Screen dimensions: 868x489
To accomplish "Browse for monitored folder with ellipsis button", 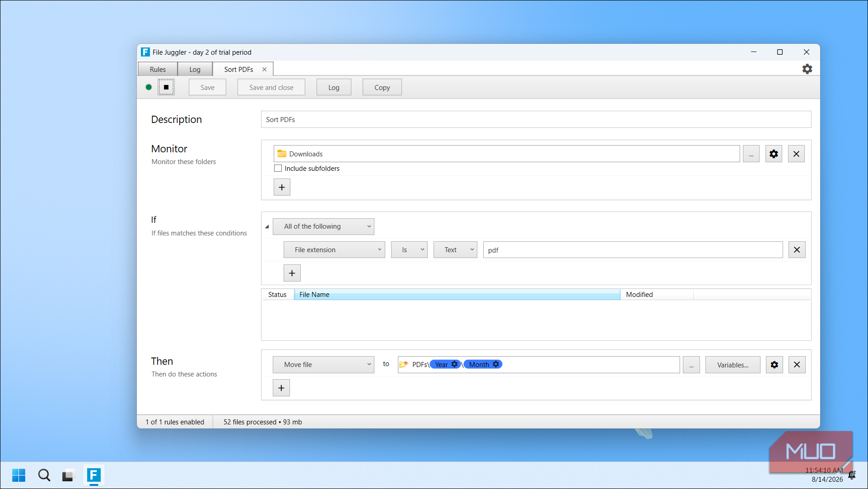I will pyautogui.click(x=751, y=154).
